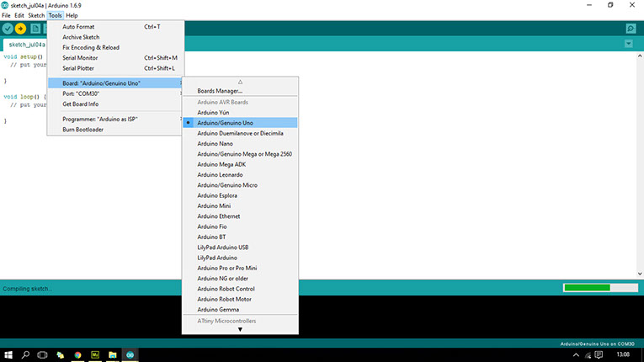Select Archive Sketch

pos(115,37)
